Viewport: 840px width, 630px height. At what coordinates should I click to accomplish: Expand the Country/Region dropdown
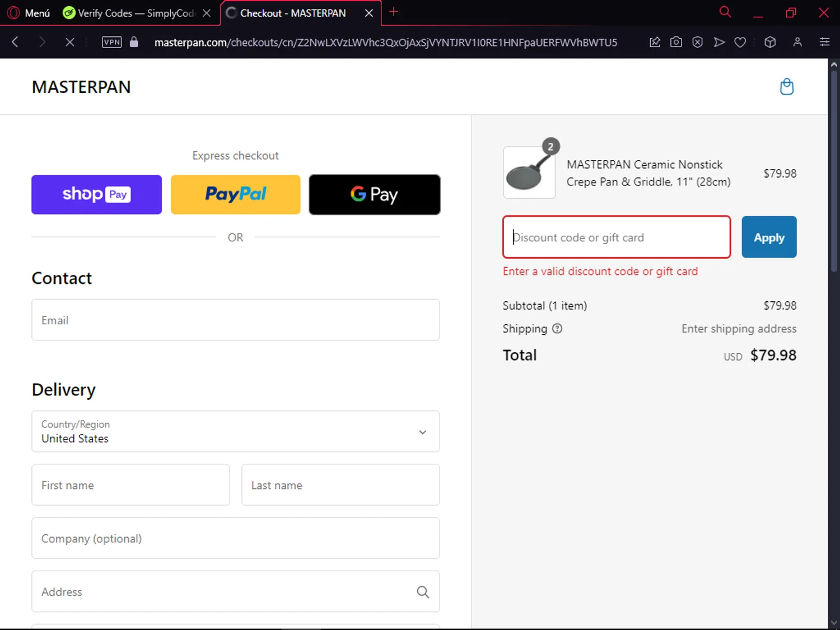coord(236,431)
